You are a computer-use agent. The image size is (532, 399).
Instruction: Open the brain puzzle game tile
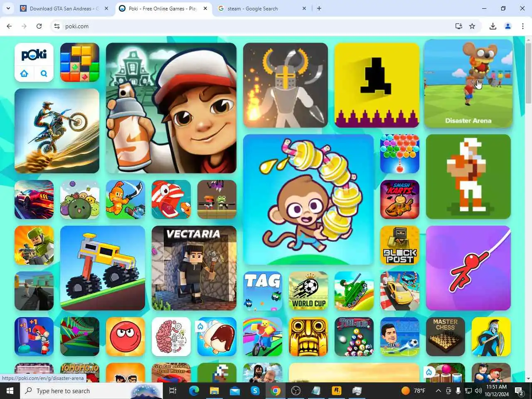[171, 337]
